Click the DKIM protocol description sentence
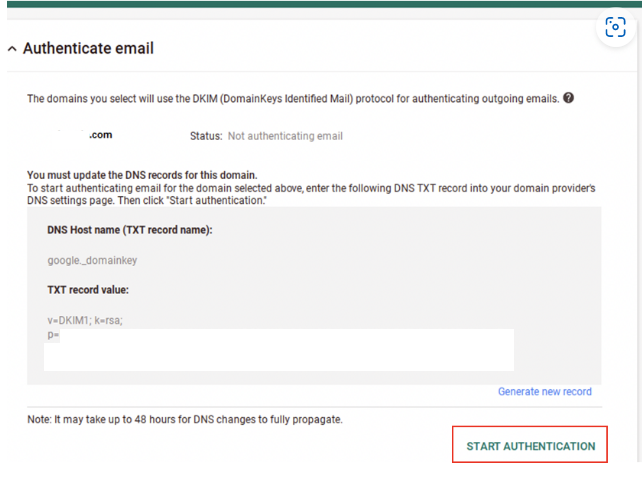 pos(292,99)
